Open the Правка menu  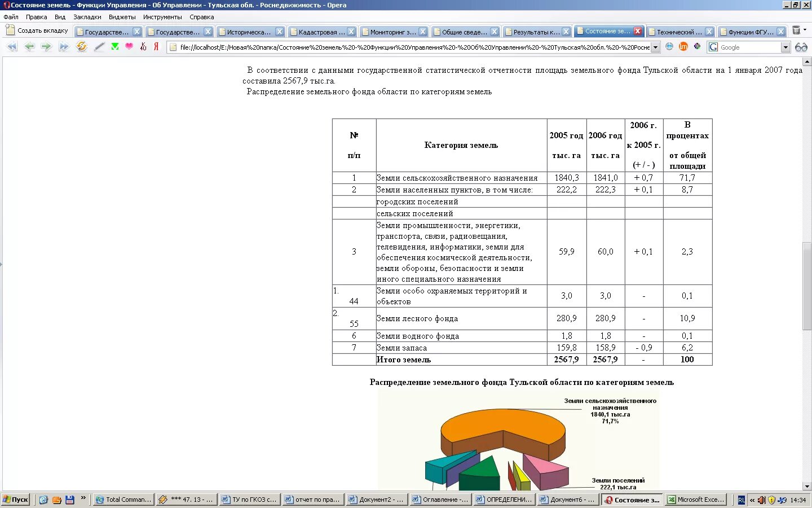(x=37, y=17)
